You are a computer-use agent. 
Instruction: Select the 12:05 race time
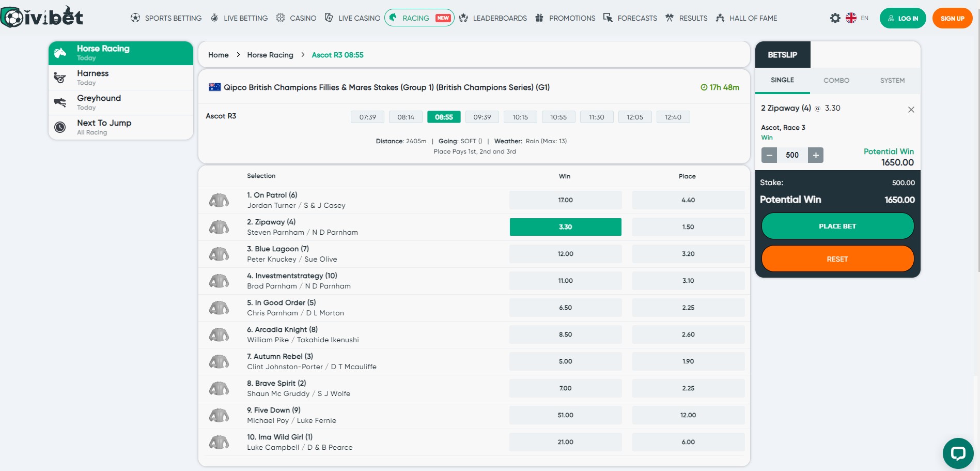coord(635,117)
